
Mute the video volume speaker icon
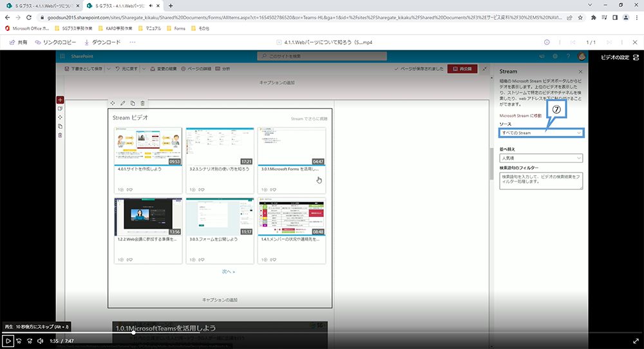pos(40,341)
